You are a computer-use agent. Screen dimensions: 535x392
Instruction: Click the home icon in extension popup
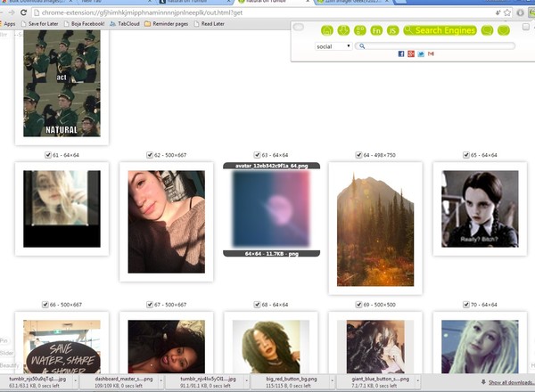[x=329, y=30]
